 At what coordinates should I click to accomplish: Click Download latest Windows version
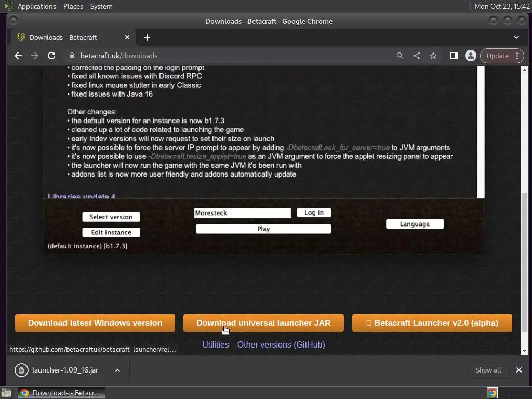(x=95, y=323)
